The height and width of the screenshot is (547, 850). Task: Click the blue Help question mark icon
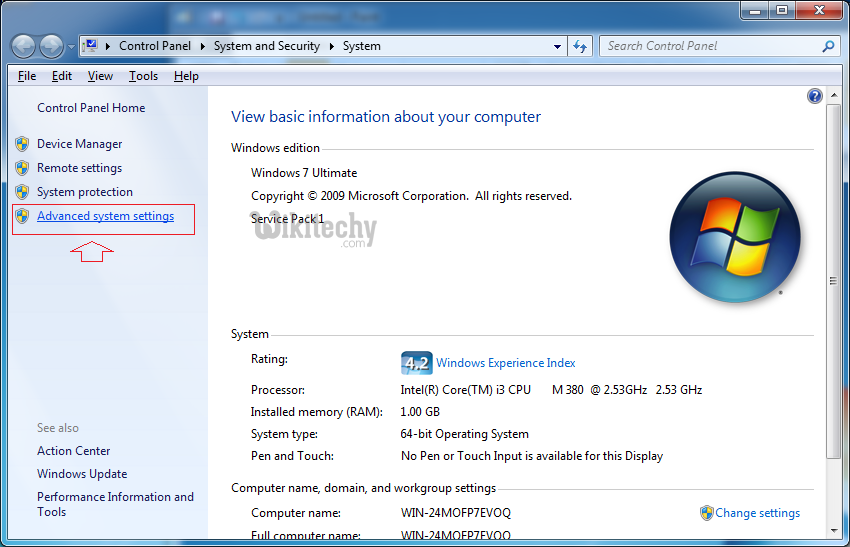click(x=814, y=96)
